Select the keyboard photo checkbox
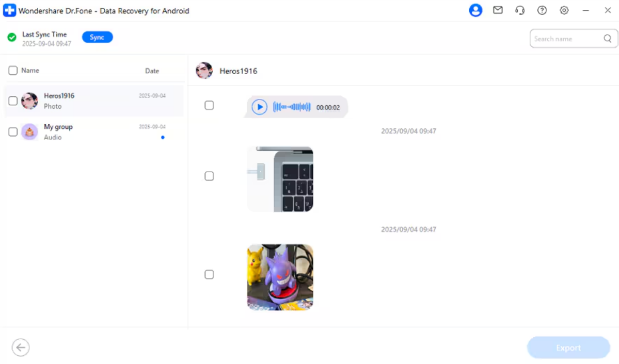 coord(209,176)
